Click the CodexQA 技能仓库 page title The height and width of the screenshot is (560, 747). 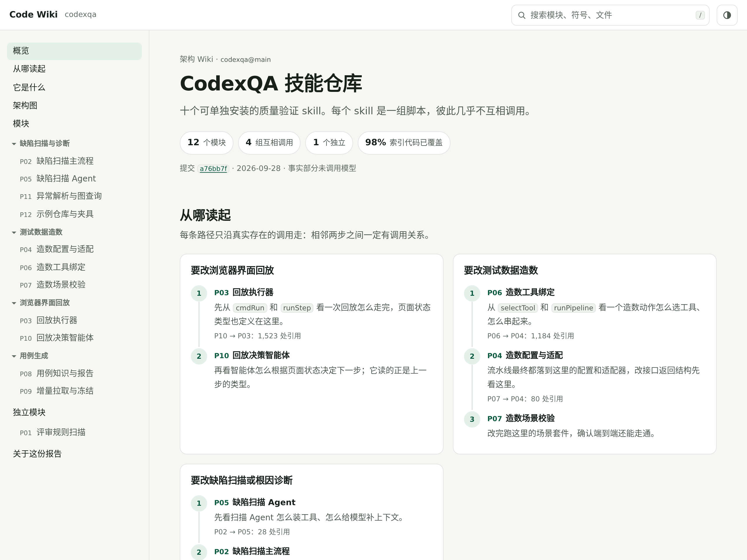(271, 83)
